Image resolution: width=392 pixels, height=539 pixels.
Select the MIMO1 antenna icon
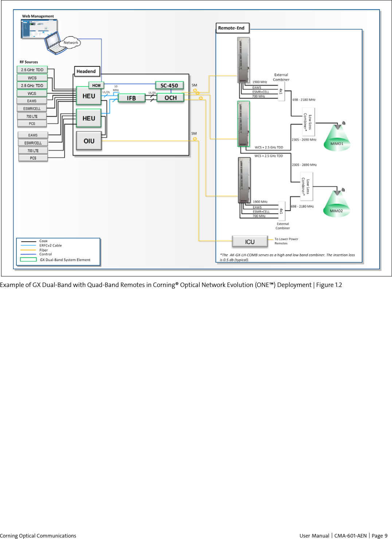pos(337,137)
